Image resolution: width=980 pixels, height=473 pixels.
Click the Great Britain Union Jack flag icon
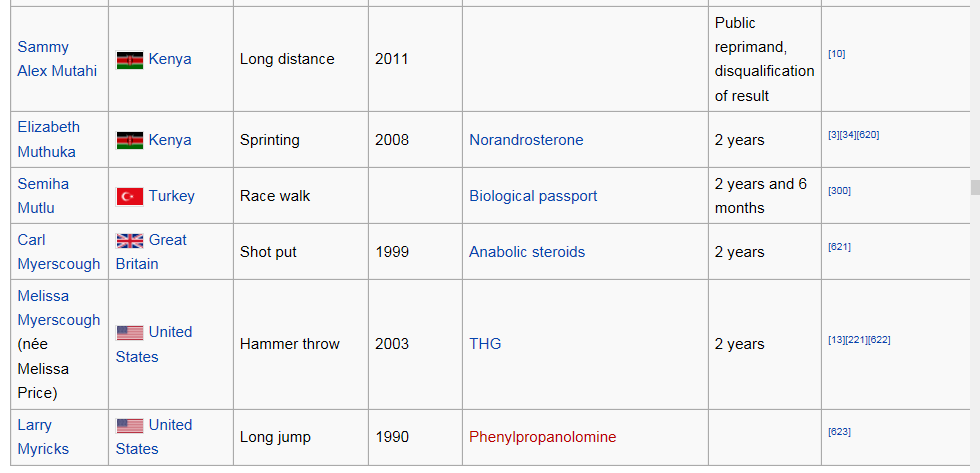pos(130,240)
